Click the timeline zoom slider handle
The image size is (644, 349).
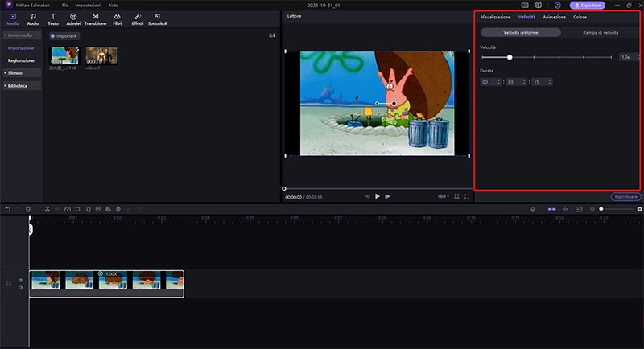coord(601,209)
